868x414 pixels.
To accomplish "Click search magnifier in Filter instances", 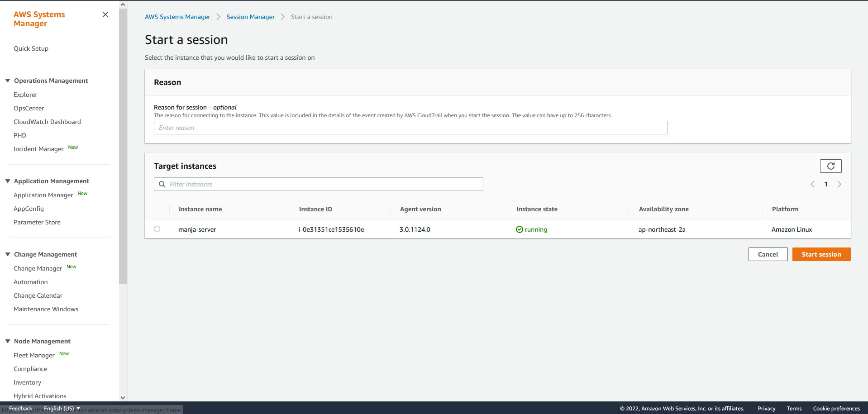I will tap(162, 184).
